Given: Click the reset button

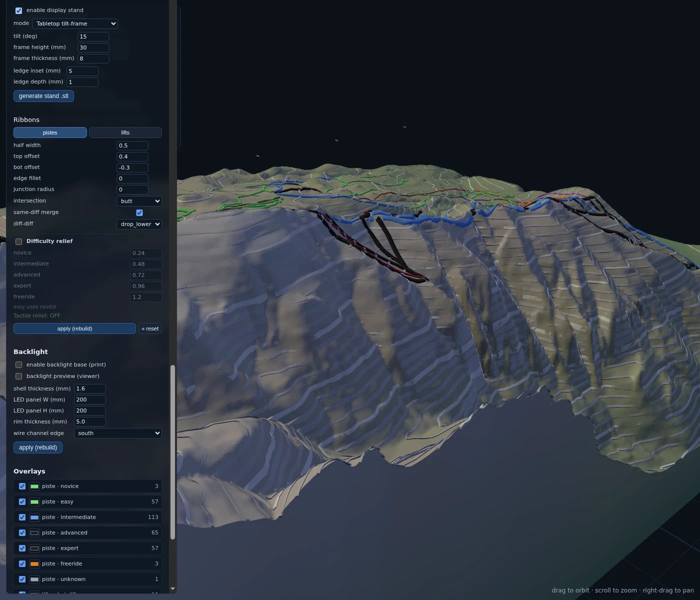Looking at the screenshot, I should (150, 328).
